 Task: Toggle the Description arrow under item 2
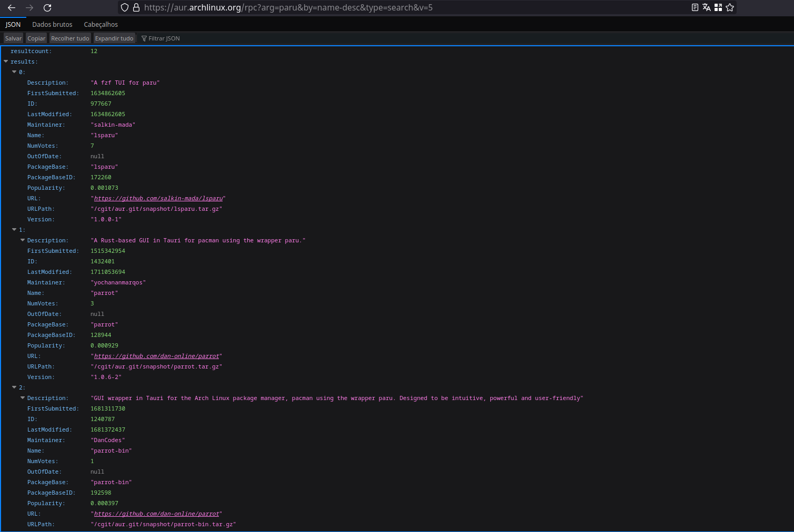point(23,398)
